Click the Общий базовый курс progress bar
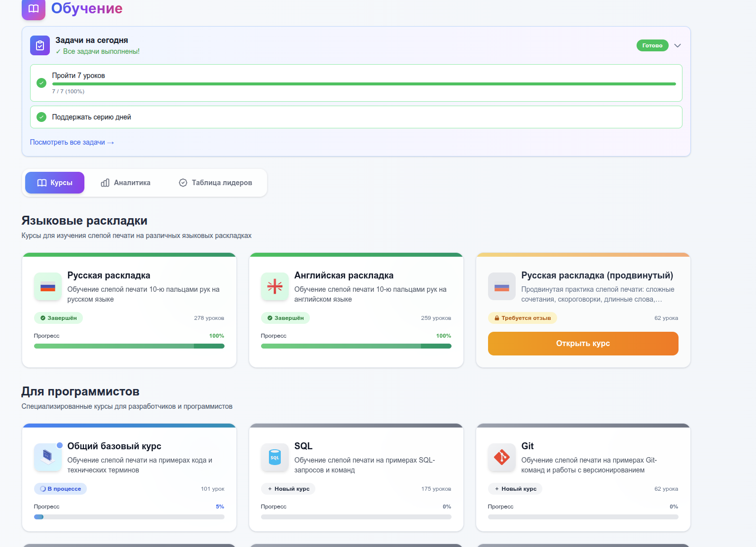 129,517
